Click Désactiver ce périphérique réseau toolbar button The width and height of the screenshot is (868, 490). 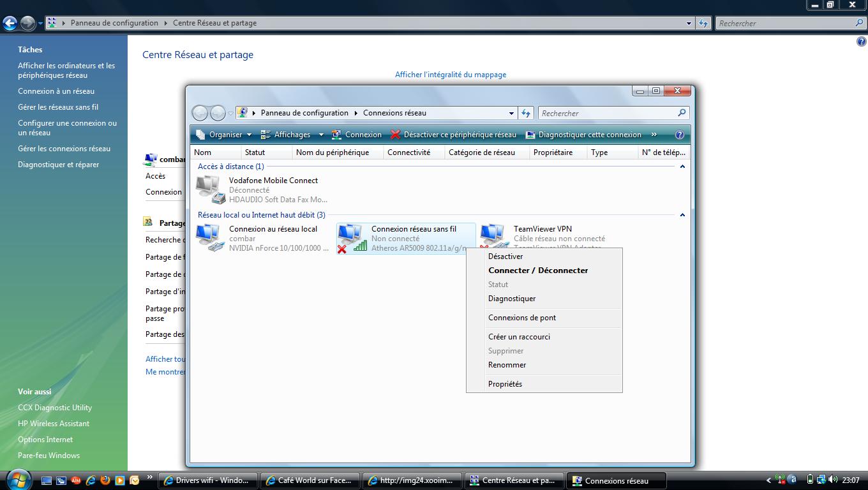coord(453,135)
